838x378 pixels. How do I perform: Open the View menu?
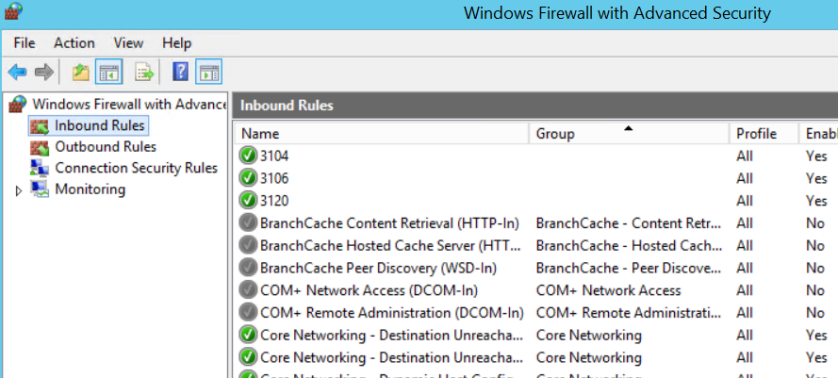tap(128, 43)
